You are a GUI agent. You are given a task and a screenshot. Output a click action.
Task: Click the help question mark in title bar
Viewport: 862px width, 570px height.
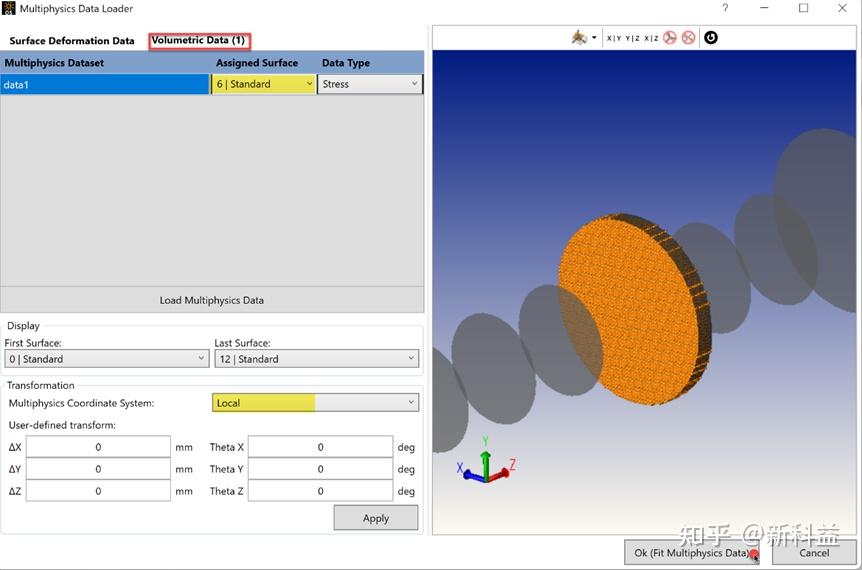click(x=725, y=8)
